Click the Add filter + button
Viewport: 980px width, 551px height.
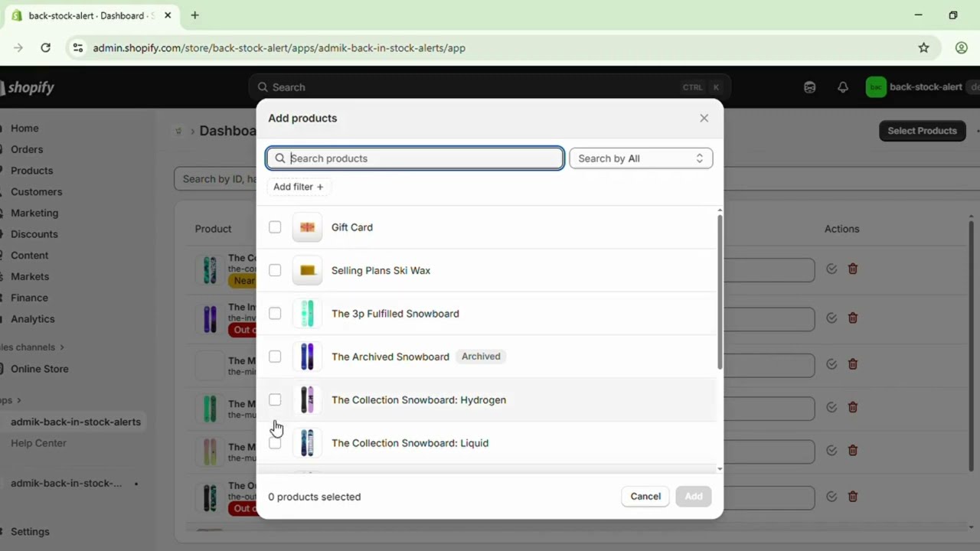(299, 187)
